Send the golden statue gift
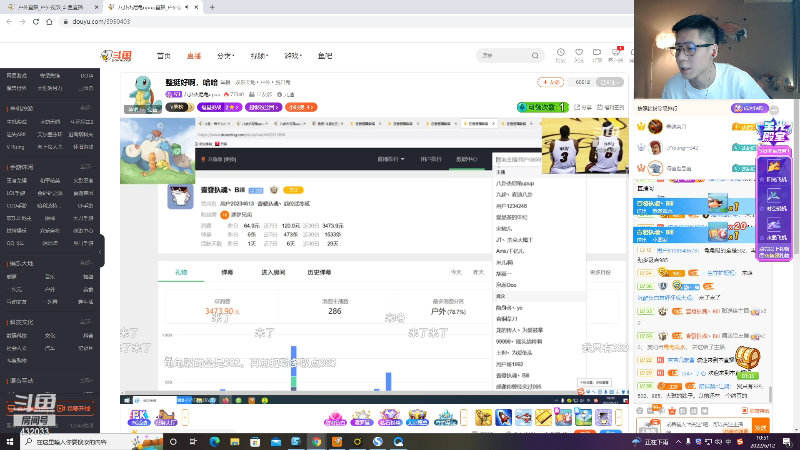The height and width of the screenshot is (450, 800). click(483, 417)
